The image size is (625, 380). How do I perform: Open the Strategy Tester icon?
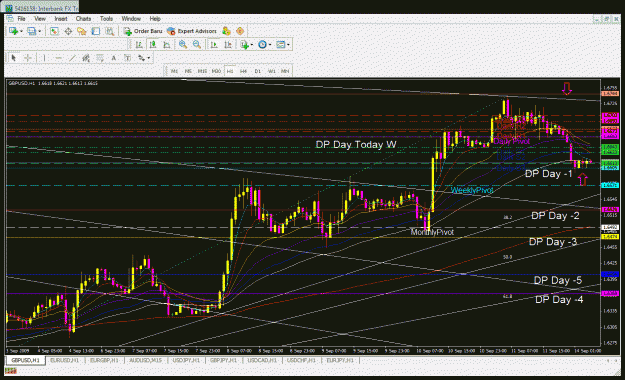coord(110,31)
